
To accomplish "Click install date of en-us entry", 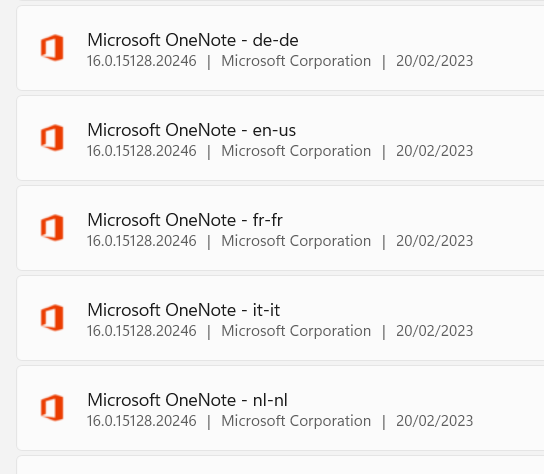I will 435,151.
